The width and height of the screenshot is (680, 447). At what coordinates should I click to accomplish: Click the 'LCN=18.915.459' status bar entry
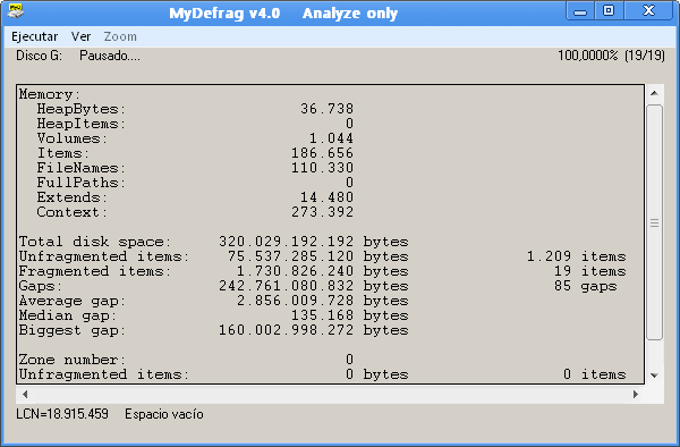[x=62, y=414]
